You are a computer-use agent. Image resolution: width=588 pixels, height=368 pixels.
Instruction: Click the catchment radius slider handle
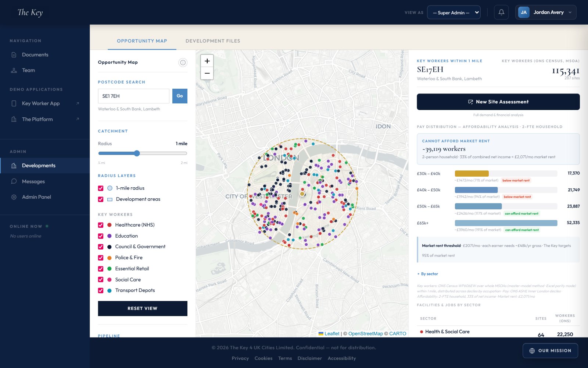pyautogui.click(x=137, y=153)
